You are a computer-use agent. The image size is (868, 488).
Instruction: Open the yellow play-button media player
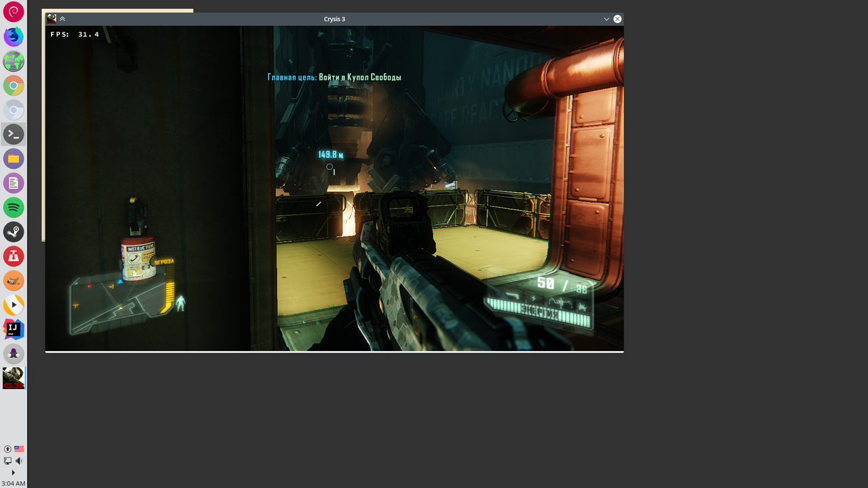tap(14, 305)
